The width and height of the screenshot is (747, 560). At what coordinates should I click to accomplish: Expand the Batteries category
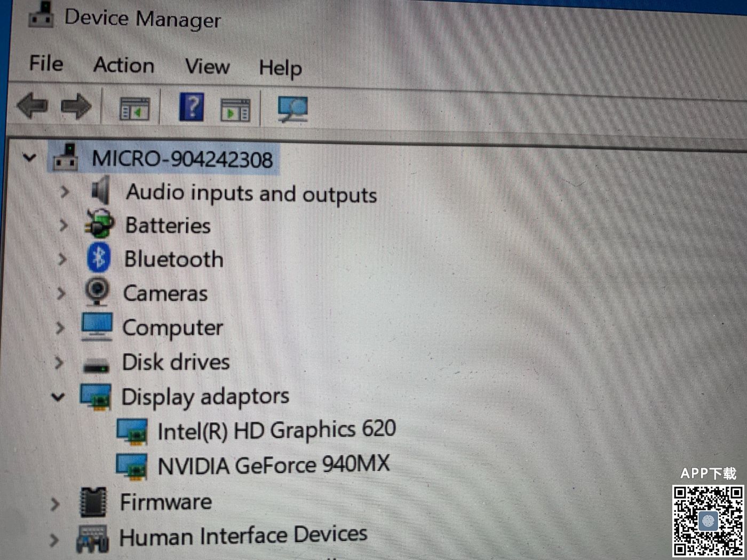(63, 225)
